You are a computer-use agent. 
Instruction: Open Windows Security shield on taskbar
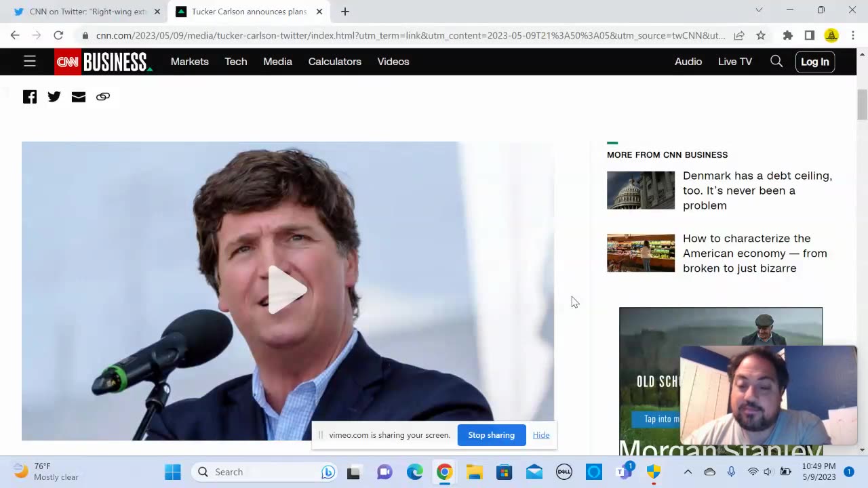point(654,472)
